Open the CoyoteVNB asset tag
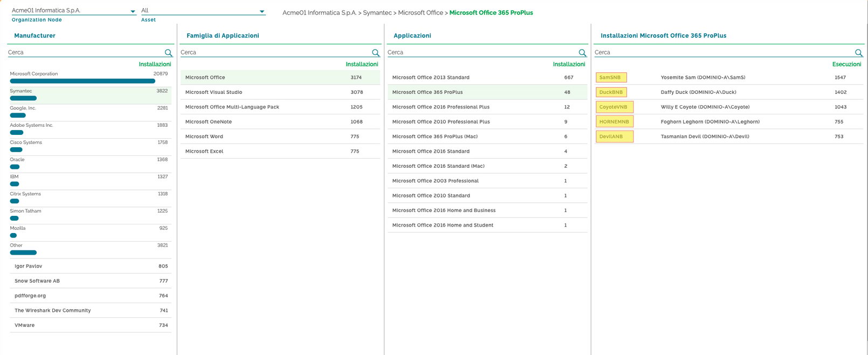Viewport: 868px width, 355px height. tap(614, 107)
